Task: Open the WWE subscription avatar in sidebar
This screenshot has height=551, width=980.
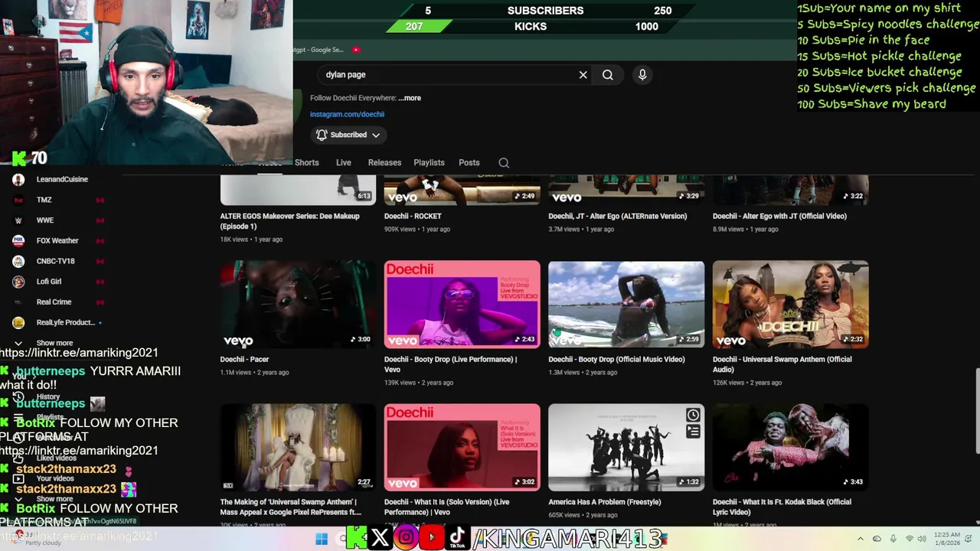Action: [x=18, y=220]
